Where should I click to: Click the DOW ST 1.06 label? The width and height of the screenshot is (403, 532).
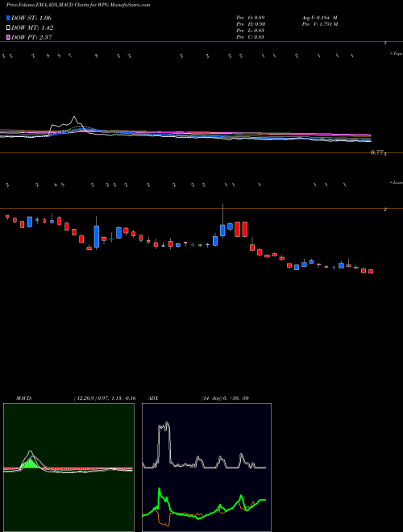[x=31, y=18]
